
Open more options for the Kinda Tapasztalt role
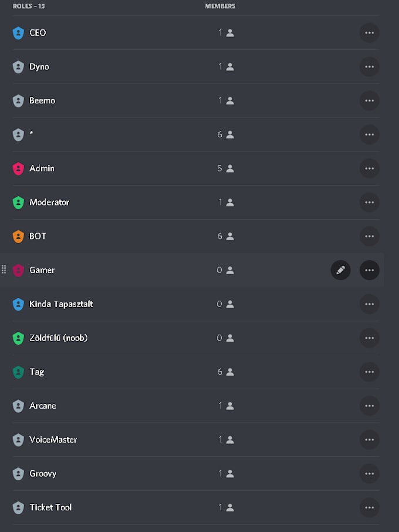(370, 304)
